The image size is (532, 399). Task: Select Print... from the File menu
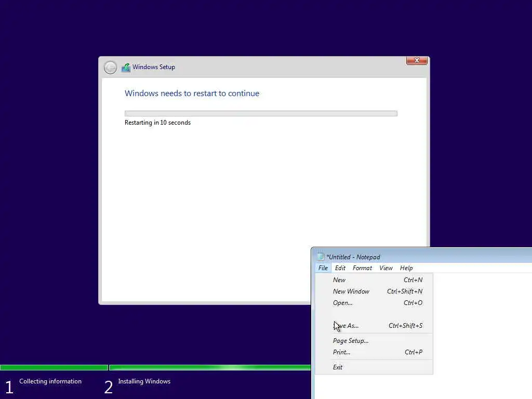point(374,352)
